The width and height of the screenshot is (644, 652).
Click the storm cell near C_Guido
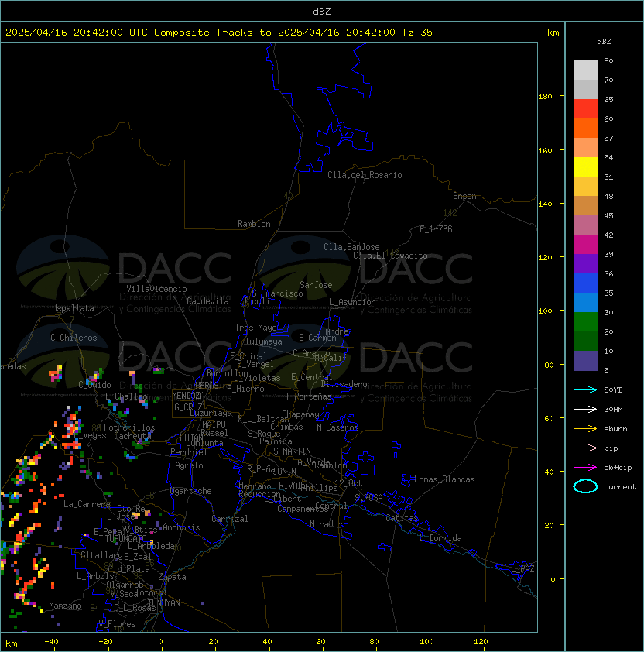(x=94, y=376)
